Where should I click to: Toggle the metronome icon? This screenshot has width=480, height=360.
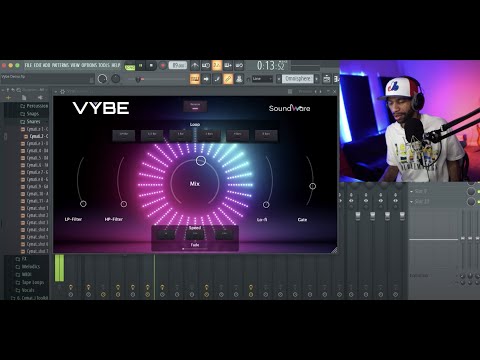point(195,65)
